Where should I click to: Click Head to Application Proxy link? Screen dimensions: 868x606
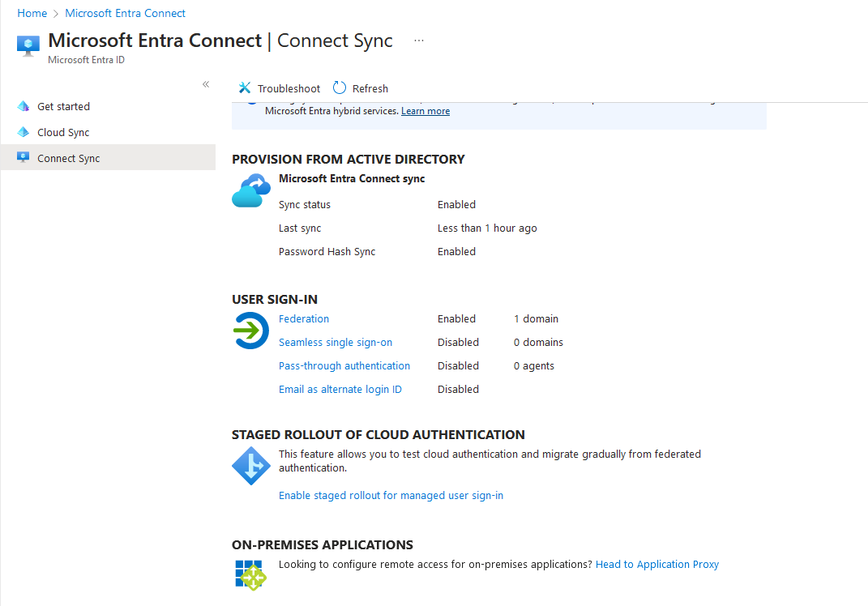(x=657, y=564)
